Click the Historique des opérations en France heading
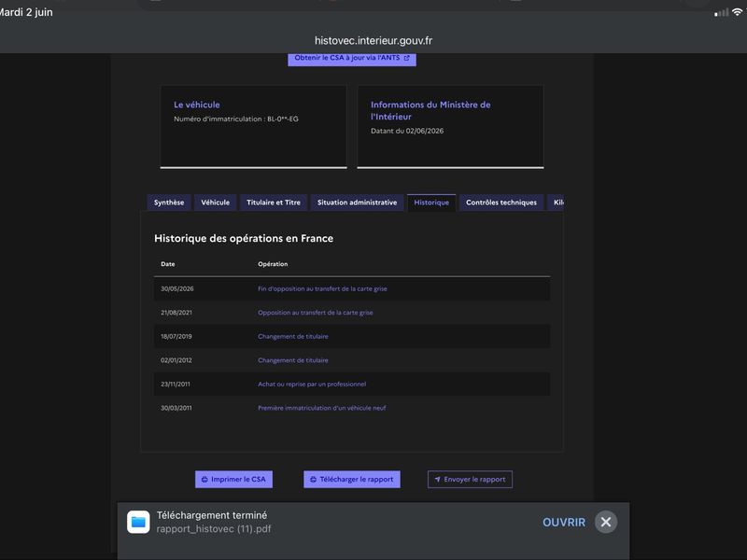The height and width of the screenshot is (560, 747). click(244, 238)
